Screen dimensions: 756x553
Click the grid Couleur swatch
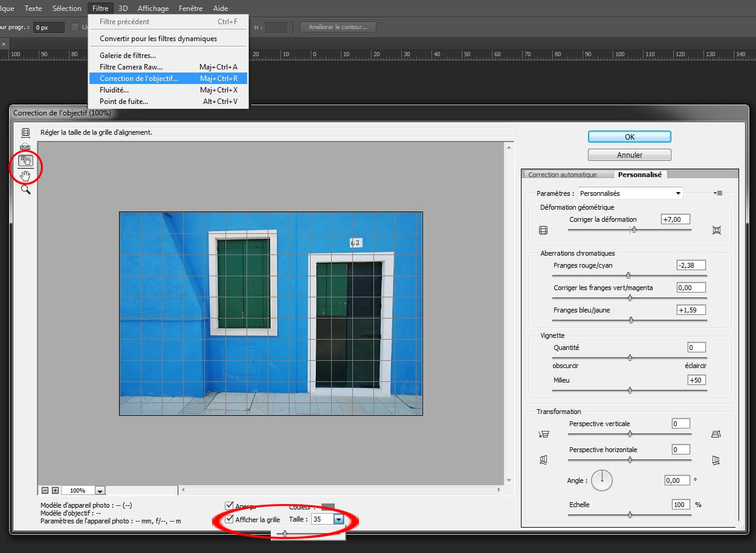[328, 506]
